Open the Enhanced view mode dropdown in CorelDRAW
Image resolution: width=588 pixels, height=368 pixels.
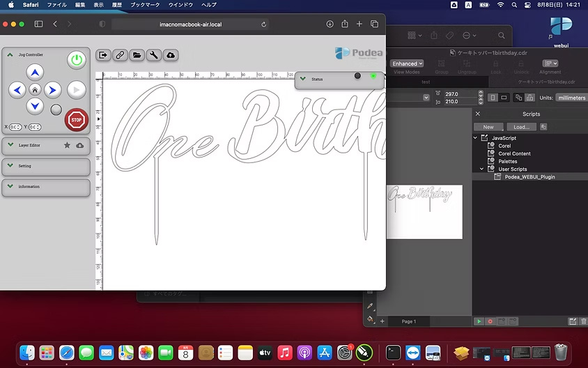coord(408,63)
